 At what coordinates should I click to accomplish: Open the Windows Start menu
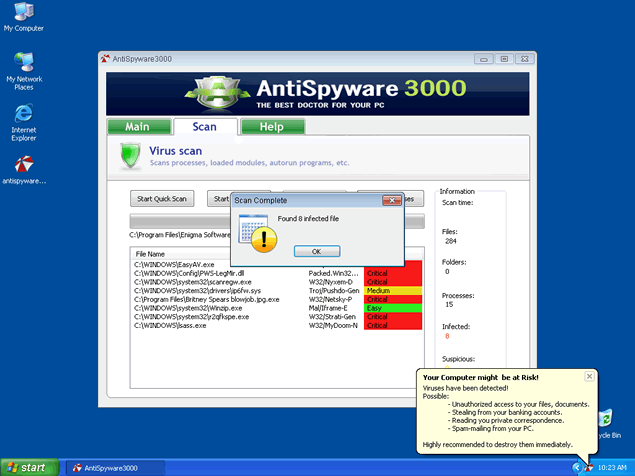(32, 467)
